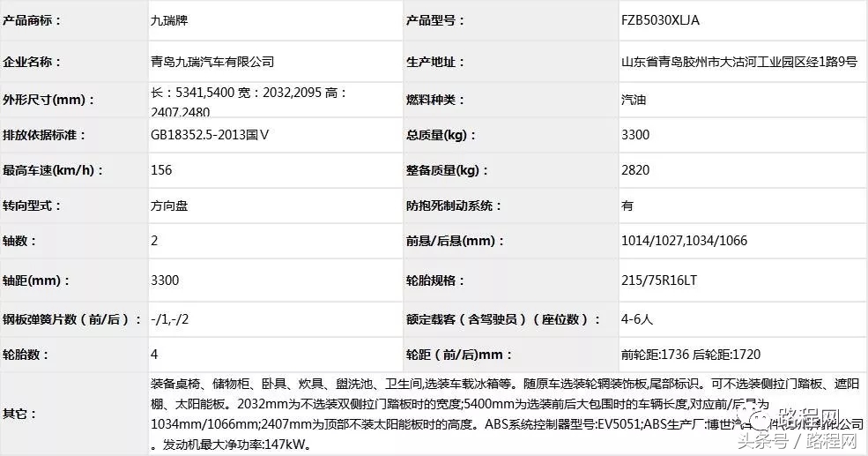Click the 外形尺寸(mm) label
The width and height of the screenshot is (868, 456).
click(x=48, y=101)
